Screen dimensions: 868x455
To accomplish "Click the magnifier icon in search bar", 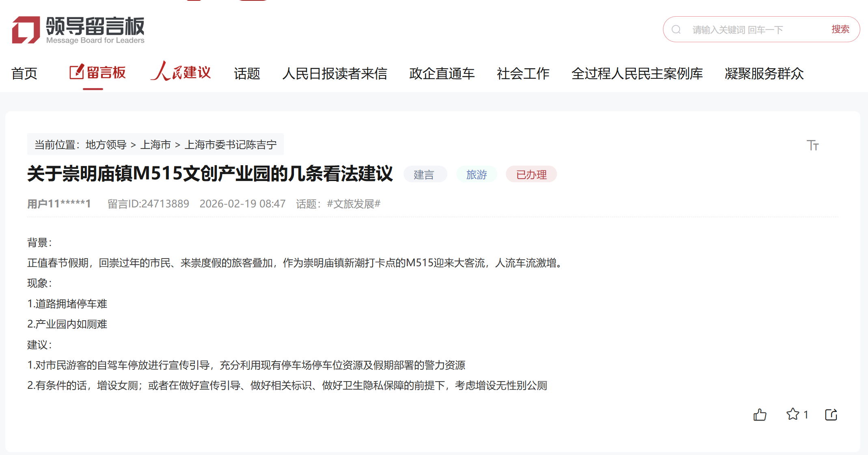I will pos(676,29).
